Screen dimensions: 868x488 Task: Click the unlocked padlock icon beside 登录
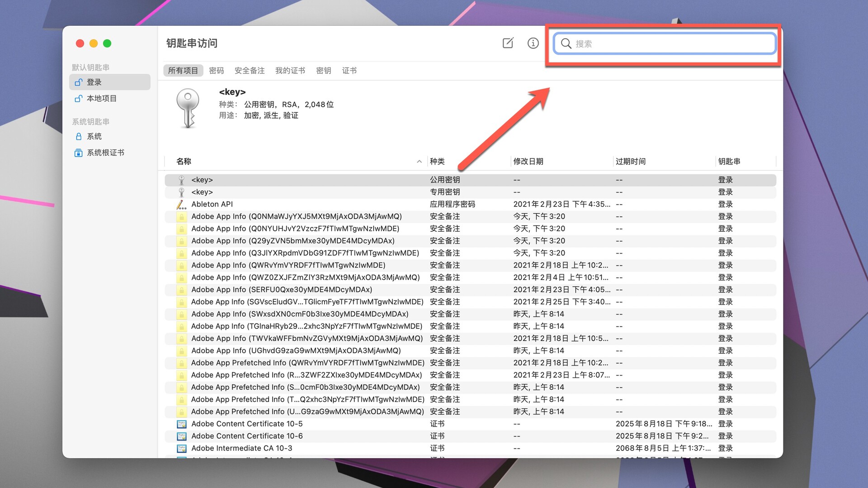point(78,82)
